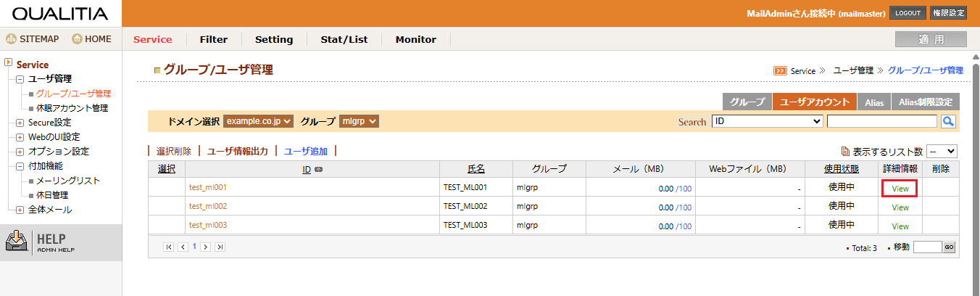Click the ユーザ追加 link
This screenshot has height=296, width=980.
click(x=305, y=152)
